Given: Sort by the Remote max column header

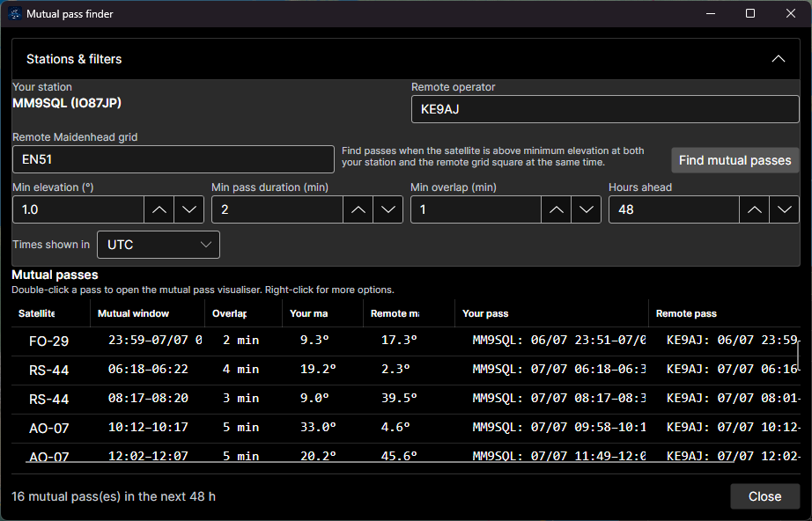Looking at the screenshot, I should click(x=410, y=313).
